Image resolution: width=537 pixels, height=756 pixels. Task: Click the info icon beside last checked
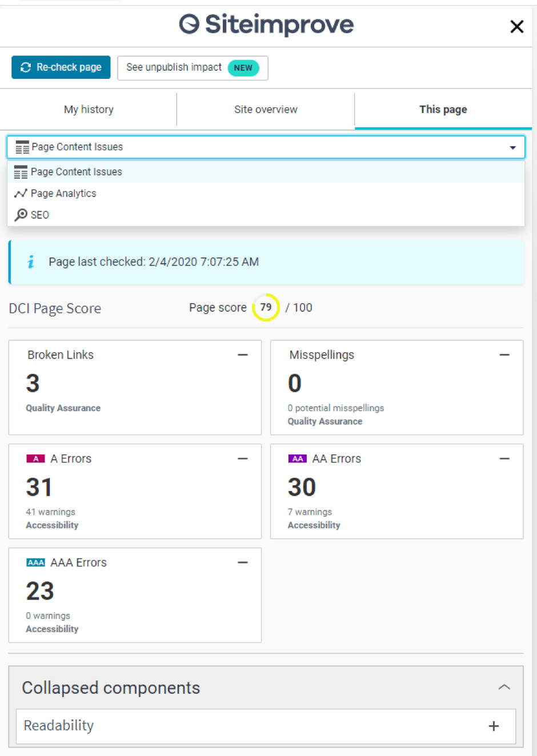click(31, 262)
